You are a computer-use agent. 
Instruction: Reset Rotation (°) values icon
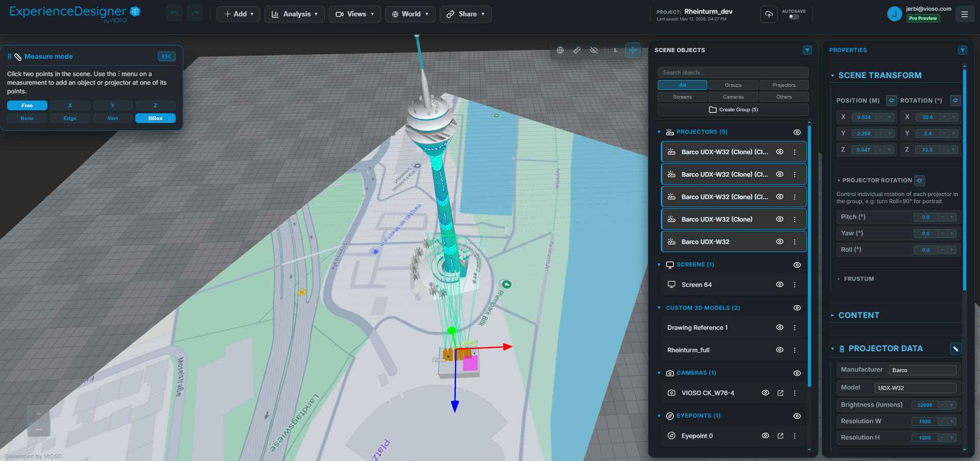[955, 101]
